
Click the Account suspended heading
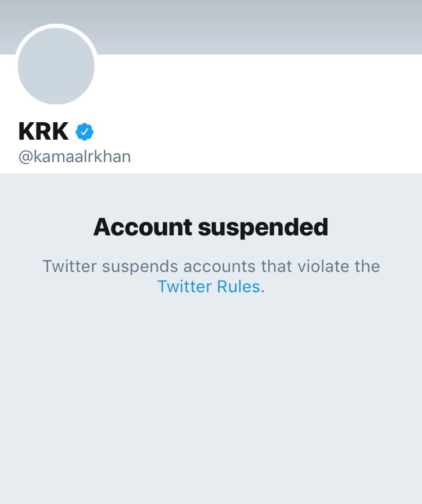(x=211, y=228)
